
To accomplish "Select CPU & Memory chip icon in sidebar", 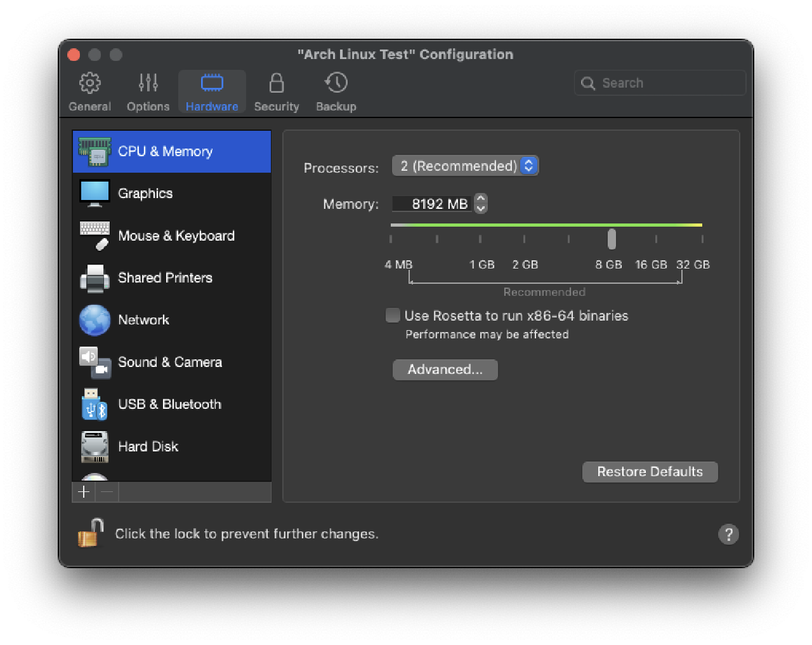I will pos(95,152).
